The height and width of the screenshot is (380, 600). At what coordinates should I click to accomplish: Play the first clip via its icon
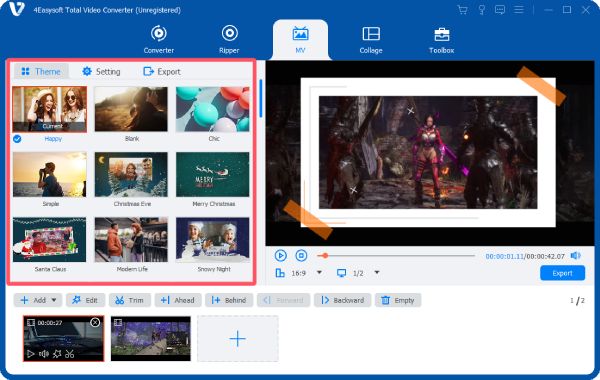(x=31, y=354)
